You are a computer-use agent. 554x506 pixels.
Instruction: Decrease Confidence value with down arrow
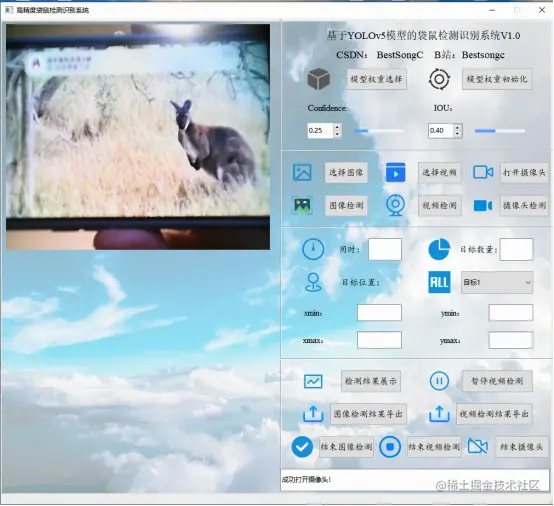pos(337,134)
